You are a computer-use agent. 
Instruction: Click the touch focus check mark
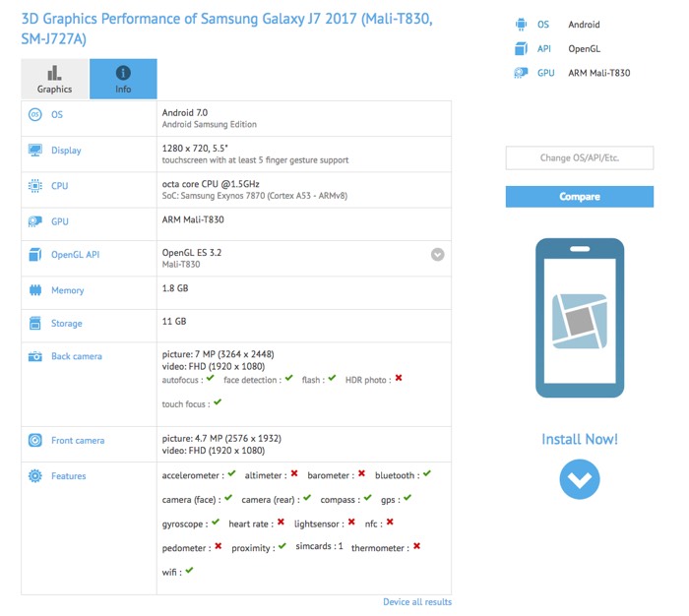click(218, 402)
